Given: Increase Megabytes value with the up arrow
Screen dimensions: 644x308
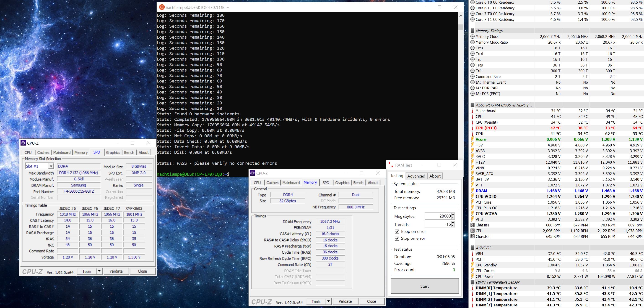Looking at the screenshot, I should (453, 214).
